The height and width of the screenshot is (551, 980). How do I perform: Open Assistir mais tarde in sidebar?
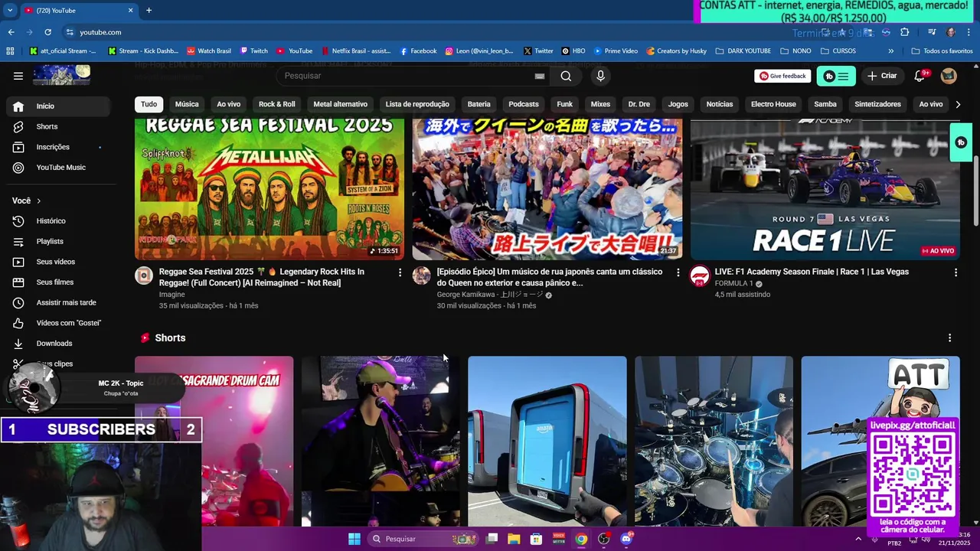(x=57, y=302)
